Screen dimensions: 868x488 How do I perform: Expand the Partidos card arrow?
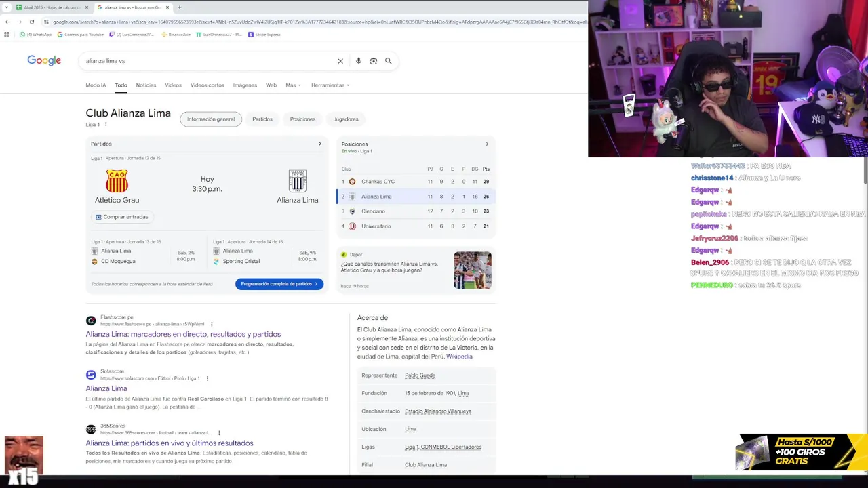pyautogui.click(x=320, y=144)
